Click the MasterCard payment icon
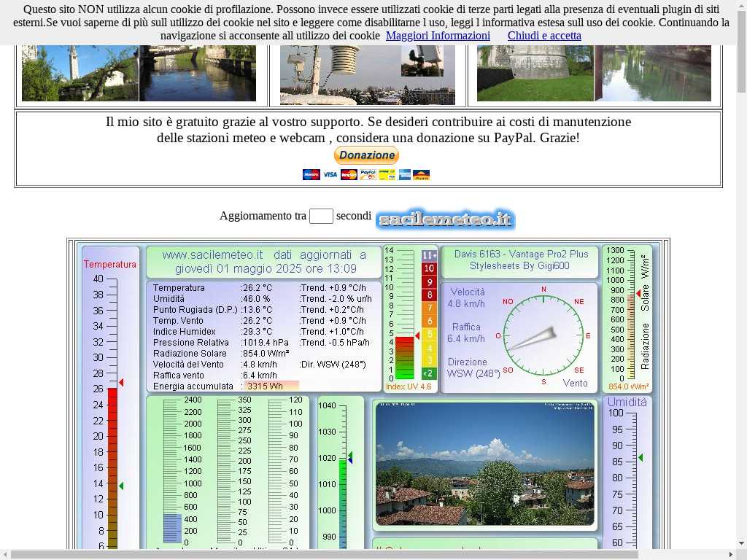The image size is (747, 560). coord(349,175)
